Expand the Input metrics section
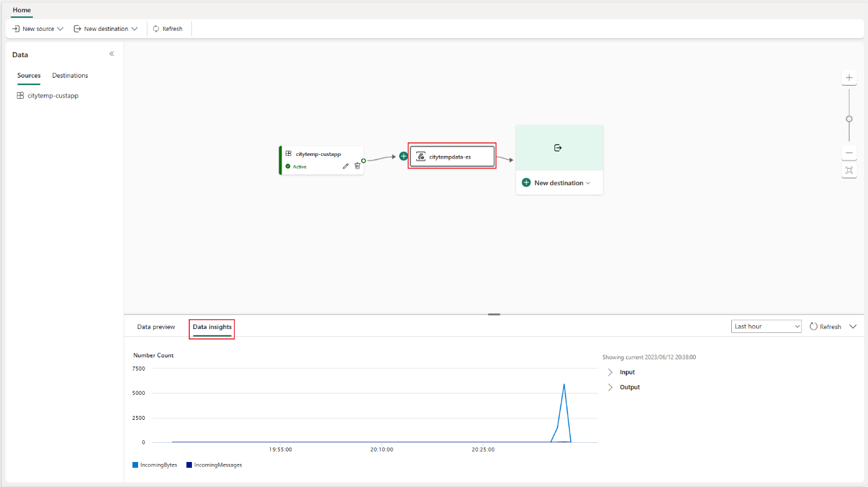Viewport: 868px width, 487px height. pos(621,372)
